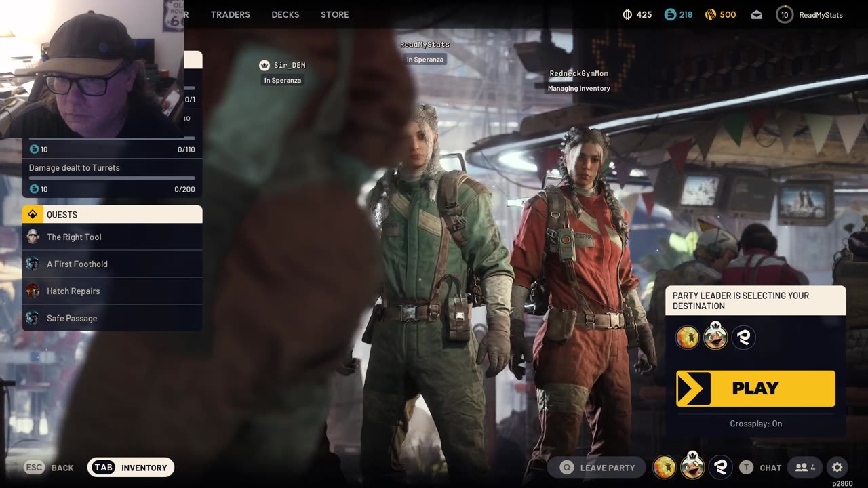Screen dimensions: 868x488
Task: Click Leave Party button
Action: pos(597,468)
